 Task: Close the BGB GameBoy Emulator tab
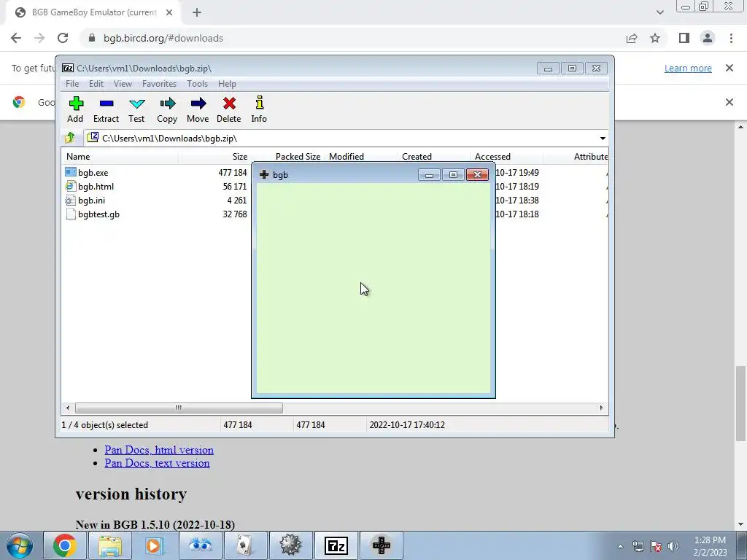click(169, 12)
